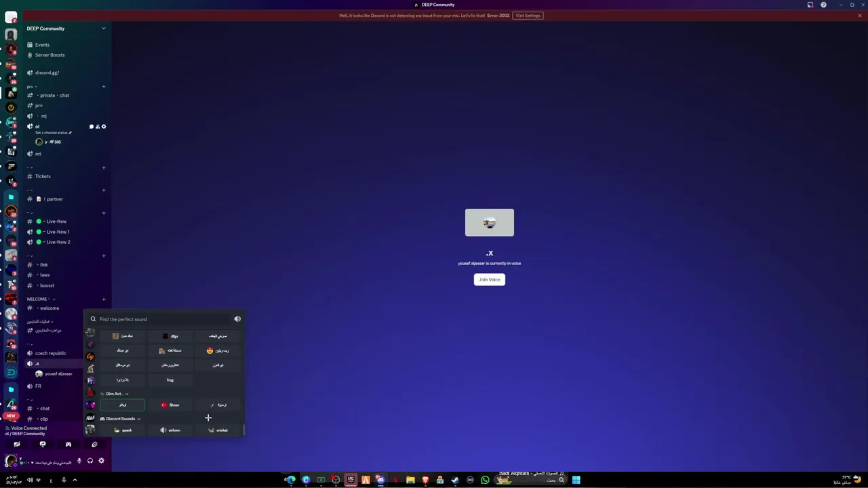Collapse the Discord Sounds section
Screen dimensions: 868x488
pyautogui.click(x=121, y=419)
